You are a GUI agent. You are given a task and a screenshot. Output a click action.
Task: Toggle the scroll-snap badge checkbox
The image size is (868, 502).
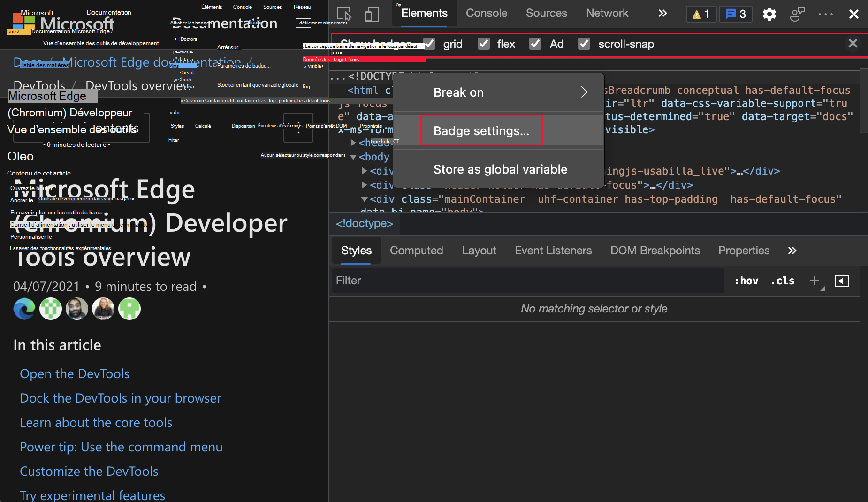[x=584, y=44]
